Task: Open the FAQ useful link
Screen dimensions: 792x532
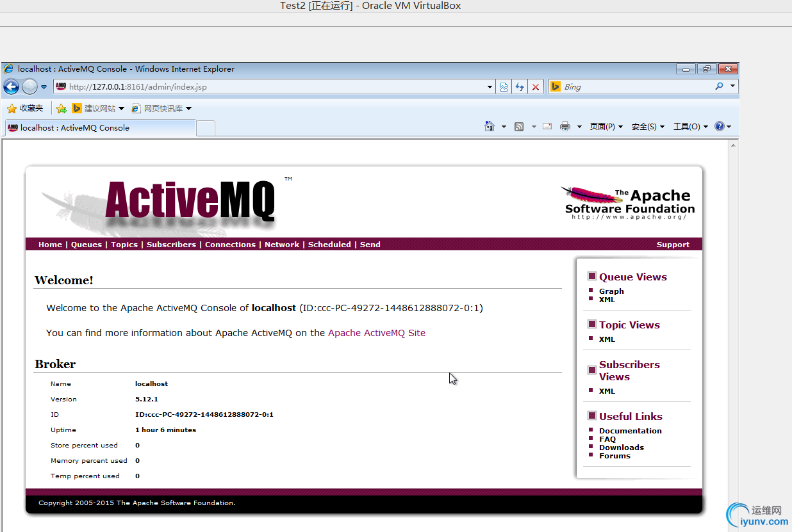Action: tap(607, 439)
